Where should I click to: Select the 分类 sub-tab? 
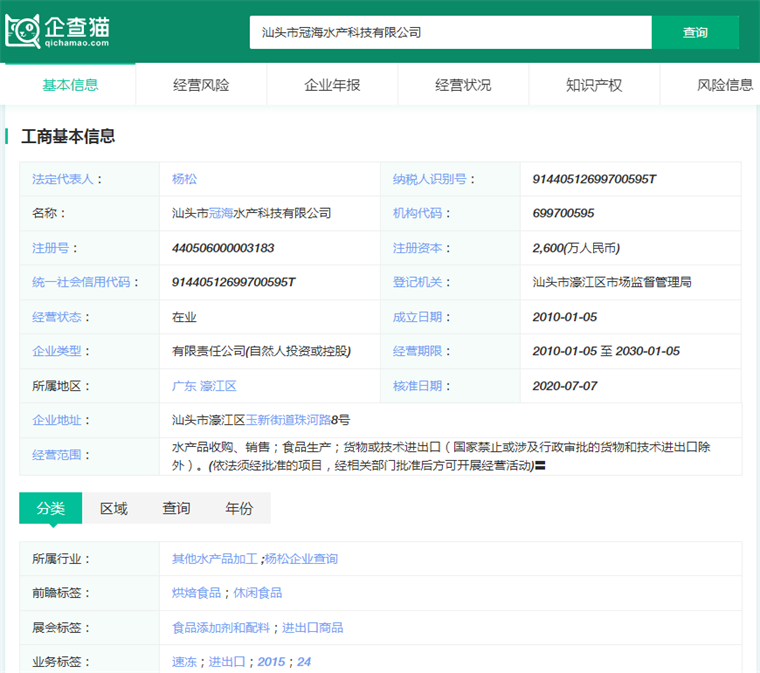click(50, 508)
